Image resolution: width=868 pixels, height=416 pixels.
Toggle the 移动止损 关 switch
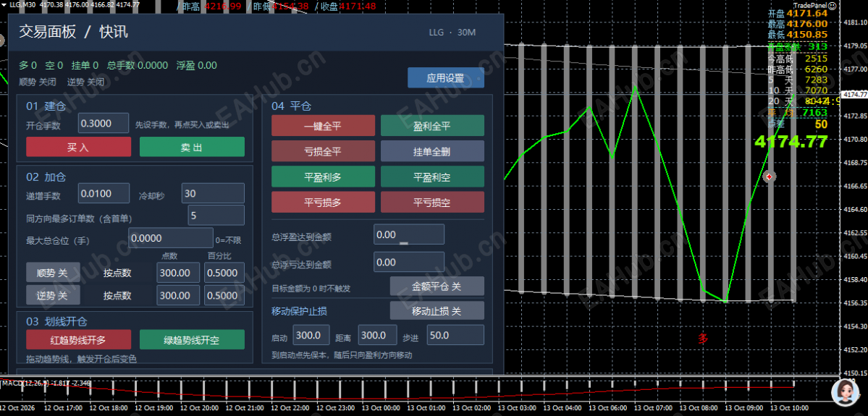point(437,310)
